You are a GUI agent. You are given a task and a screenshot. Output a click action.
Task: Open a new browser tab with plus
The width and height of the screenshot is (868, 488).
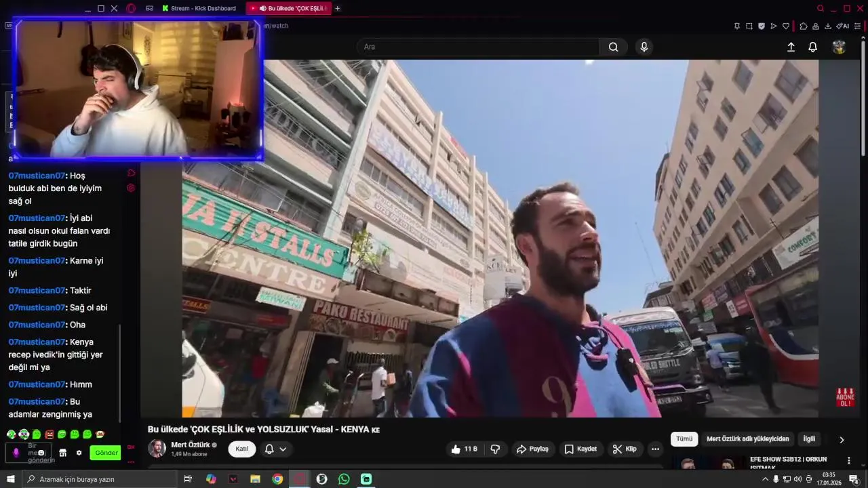point(338,8)
